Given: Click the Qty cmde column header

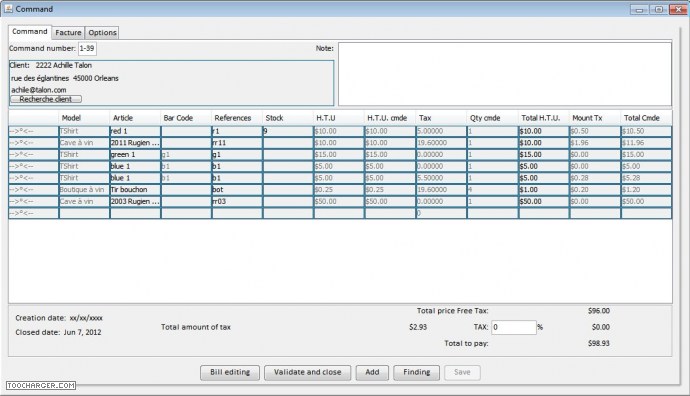Looking at the screenshot, I should [x=492, y=118].
